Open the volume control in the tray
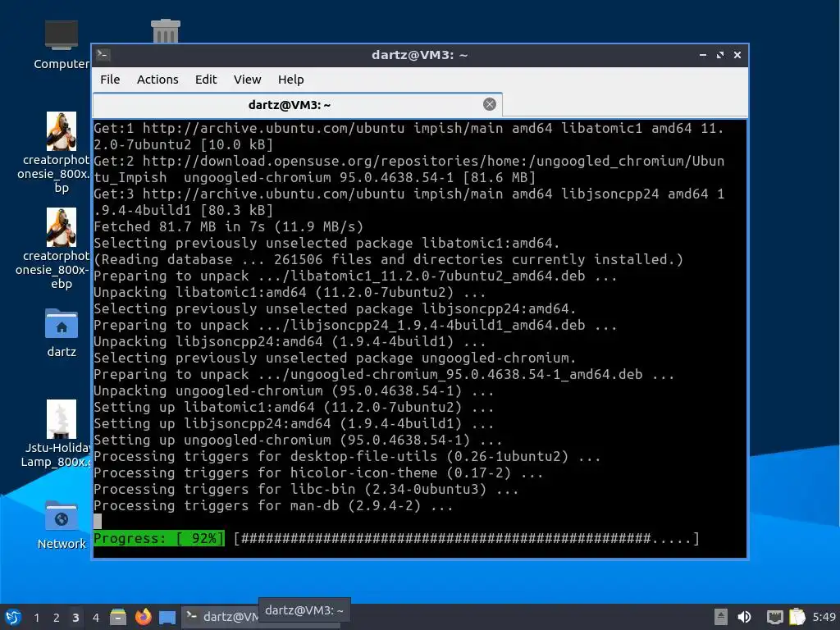The height and width of the screenshot is (630, 840). tap(744, 617)
